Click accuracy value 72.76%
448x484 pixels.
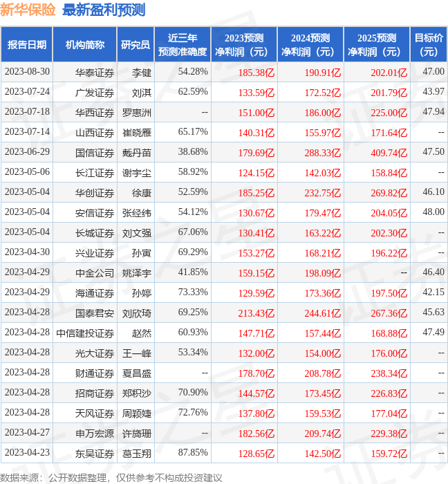pos(193,412)
